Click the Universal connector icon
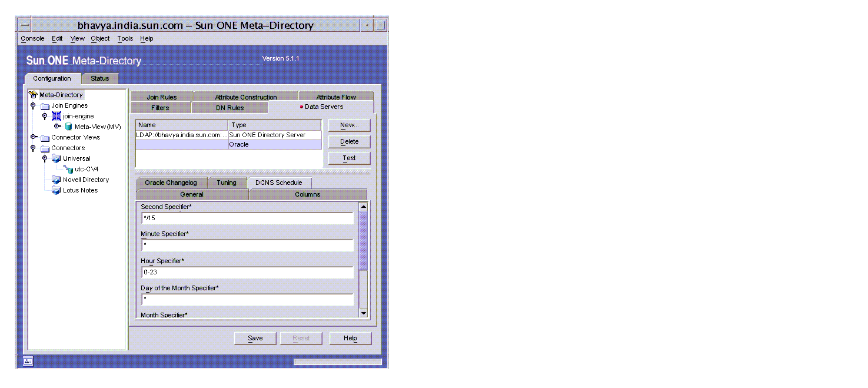The height and width of the screenshot is (388, 868). click(x=56, y=158)
